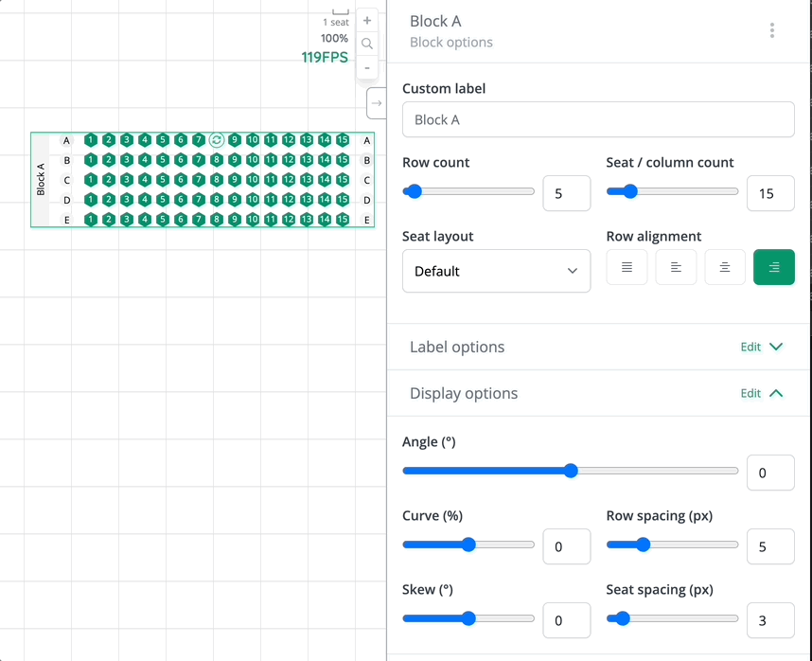The height and width of the screenshot is (661, 812).
Task: Select seat A1 in Block A
Action: [x=90, y=139]
